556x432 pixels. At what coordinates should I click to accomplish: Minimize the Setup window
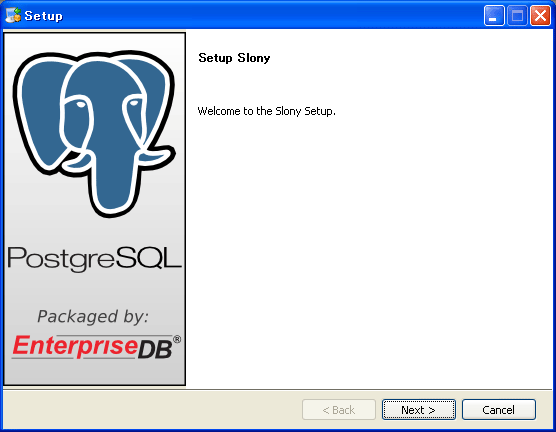click(494, 16)
